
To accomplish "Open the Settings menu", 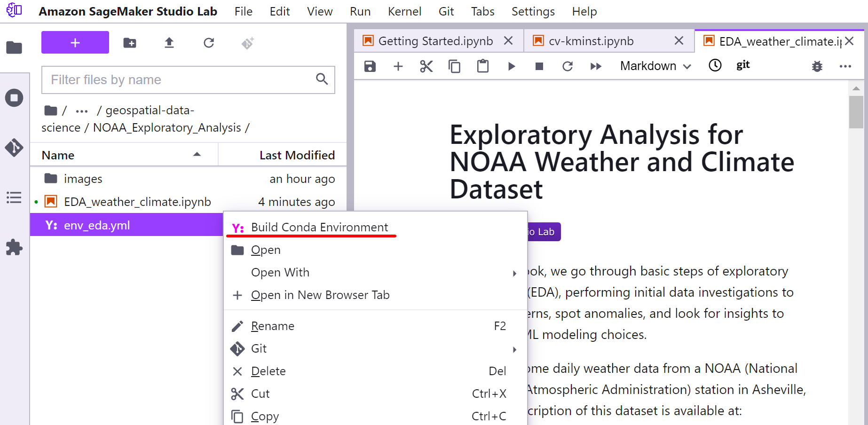I will pyautogui.click(x=533, y=11).
